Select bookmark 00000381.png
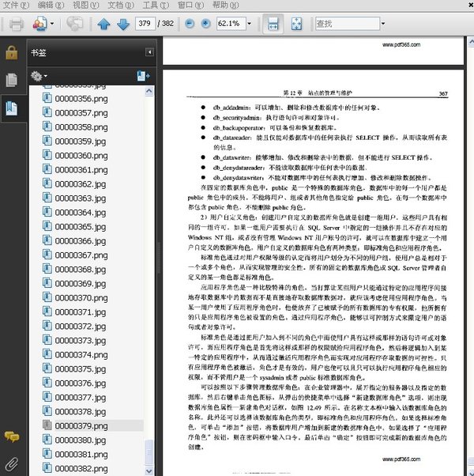This screenshot has height=476, width=474. (x=81, y=455)
